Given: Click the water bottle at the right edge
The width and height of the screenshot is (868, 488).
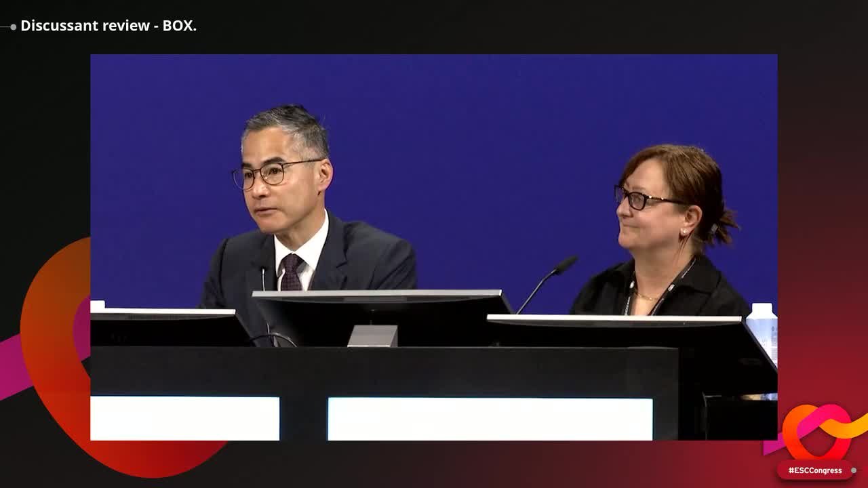Looking at the screenshot, I should point(762,332).
